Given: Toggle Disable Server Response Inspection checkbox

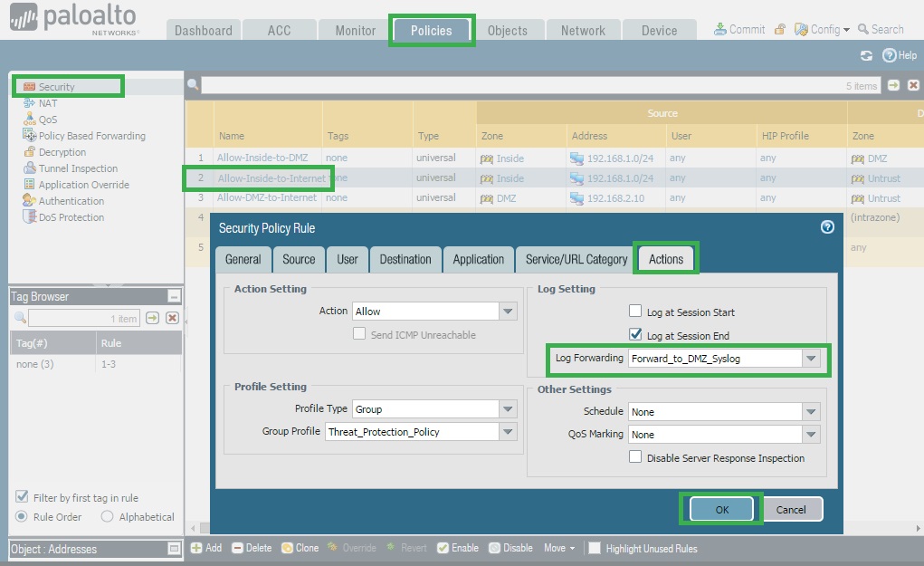Looking at the screenshot, I should tap(635, 458).
